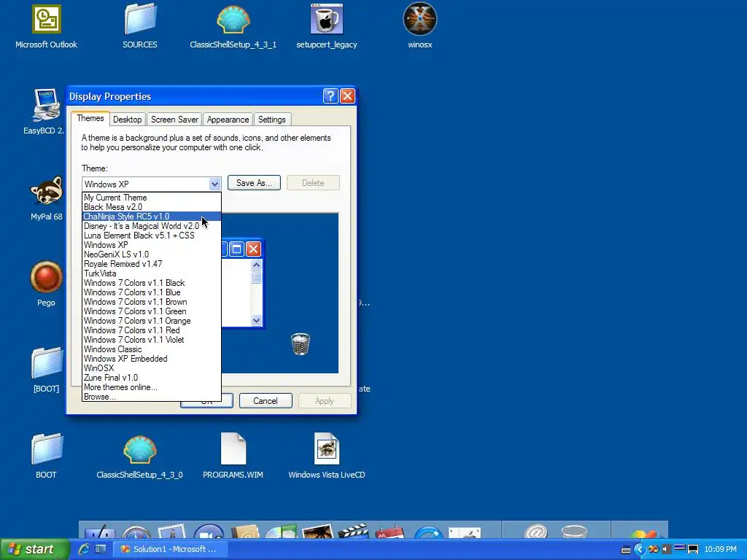Image resolution: width=747 pixels, height=560 pixels.
Task: Choose Zune Final v1.0 theme
Action: 152,378
